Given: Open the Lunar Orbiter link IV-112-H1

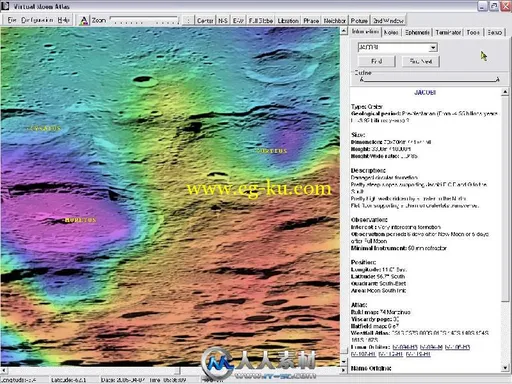Looking at the screenshot, I should click(x=391, y=354).
